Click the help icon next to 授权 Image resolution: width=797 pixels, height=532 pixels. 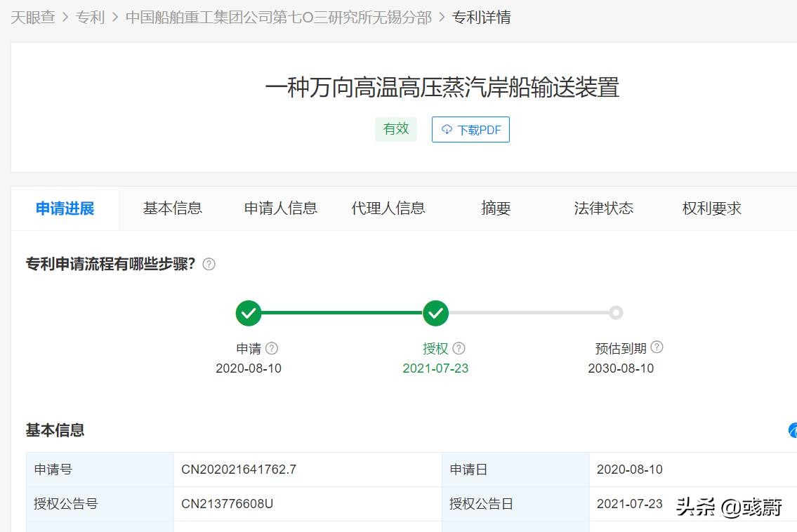[459, 348]
